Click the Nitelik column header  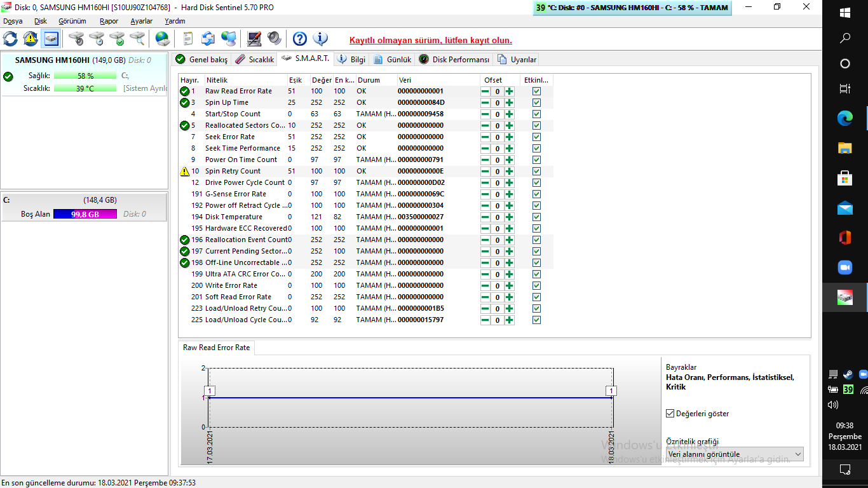(x=245, y=80)
